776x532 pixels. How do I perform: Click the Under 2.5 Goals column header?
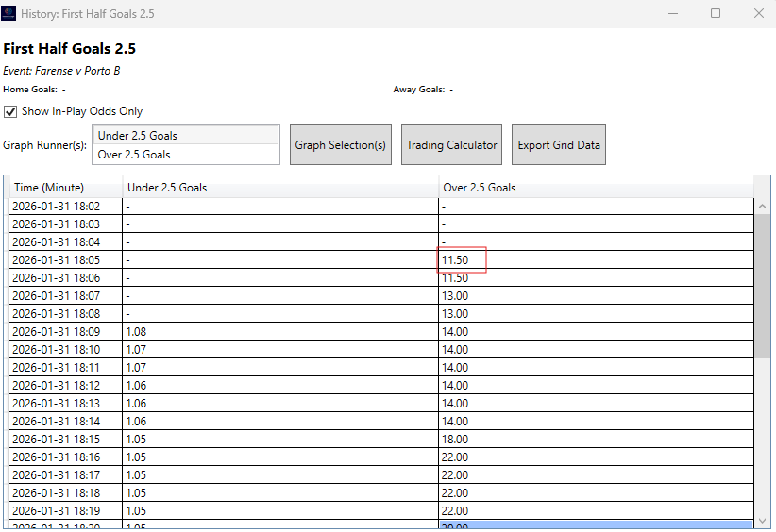280,188
